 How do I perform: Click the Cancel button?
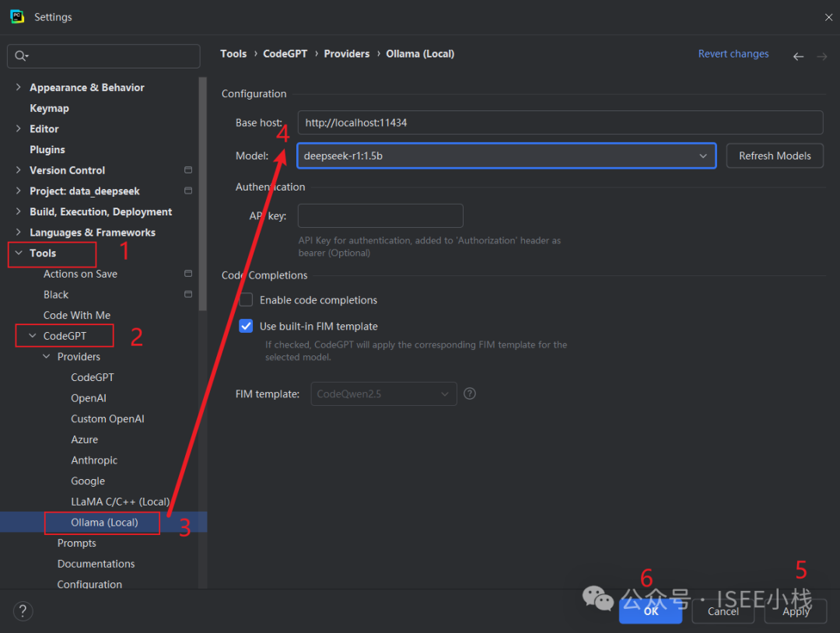723,611
